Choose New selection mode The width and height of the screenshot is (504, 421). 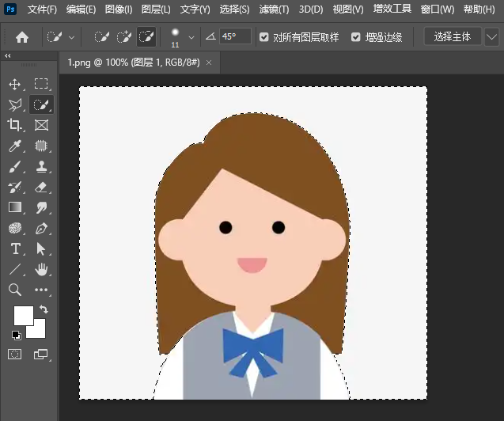[x=101, y=37]
